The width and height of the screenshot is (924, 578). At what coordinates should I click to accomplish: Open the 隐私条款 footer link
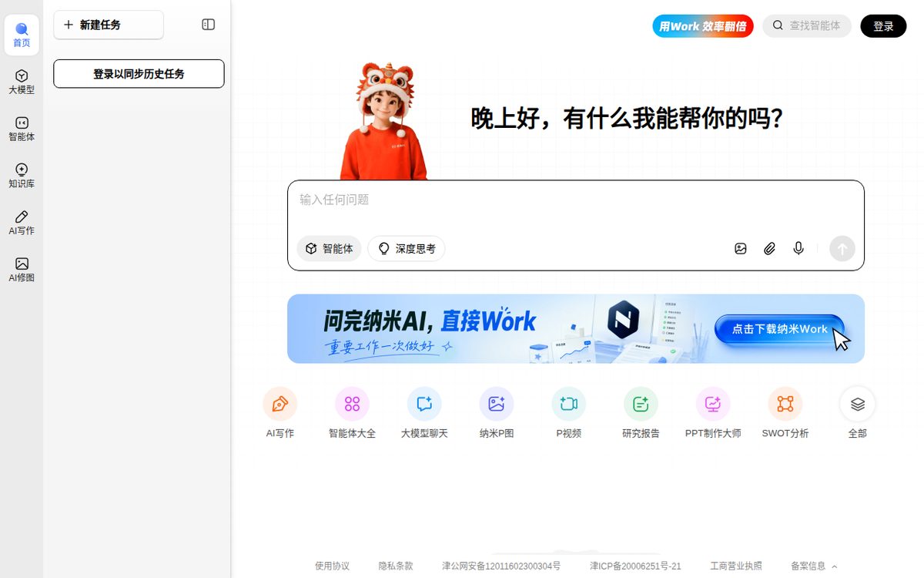click(x=396, y=566)
